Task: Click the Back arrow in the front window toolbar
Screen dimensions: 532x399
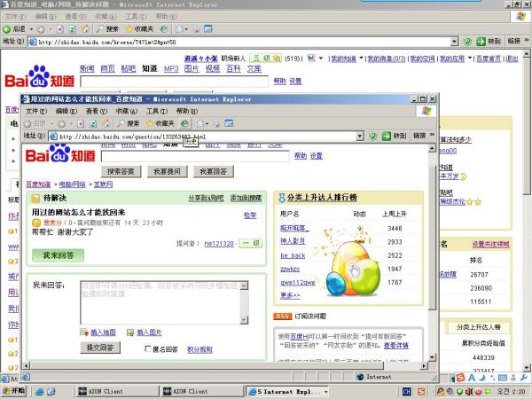Action: pyautogui.click(x=30, y=123)
